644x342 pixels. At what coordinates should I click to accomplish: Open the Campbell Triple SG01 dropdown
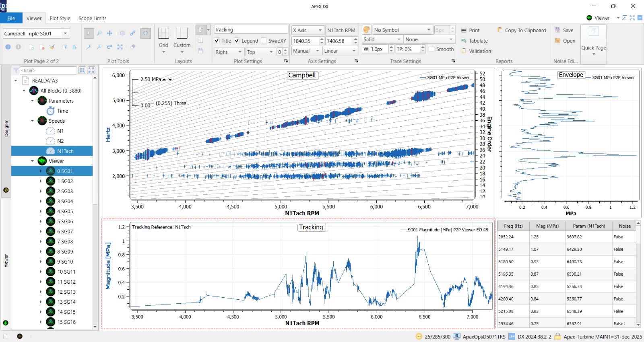(x=65, y=33)
